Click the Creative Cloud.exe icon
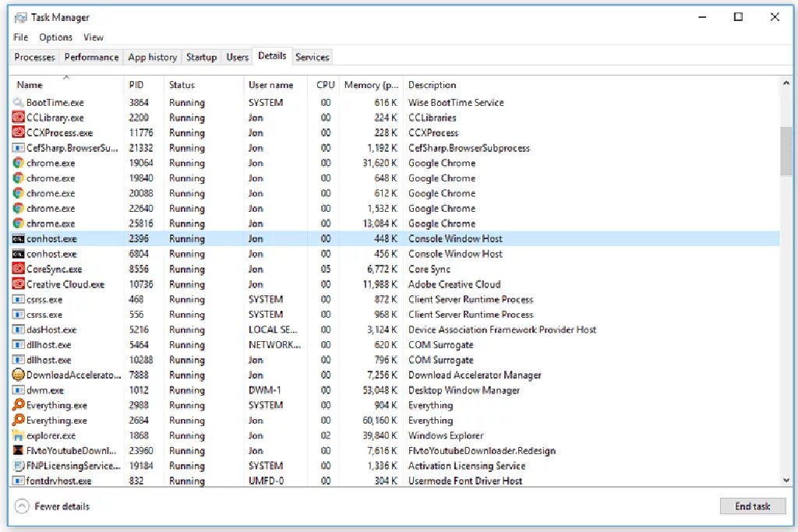 [19, 284]
